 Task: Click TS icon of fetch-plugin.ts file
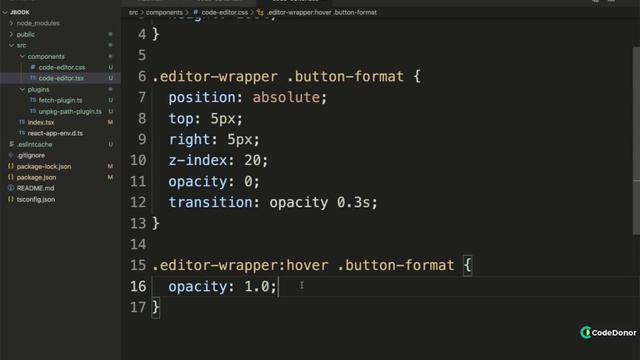[x=33, y=100]
